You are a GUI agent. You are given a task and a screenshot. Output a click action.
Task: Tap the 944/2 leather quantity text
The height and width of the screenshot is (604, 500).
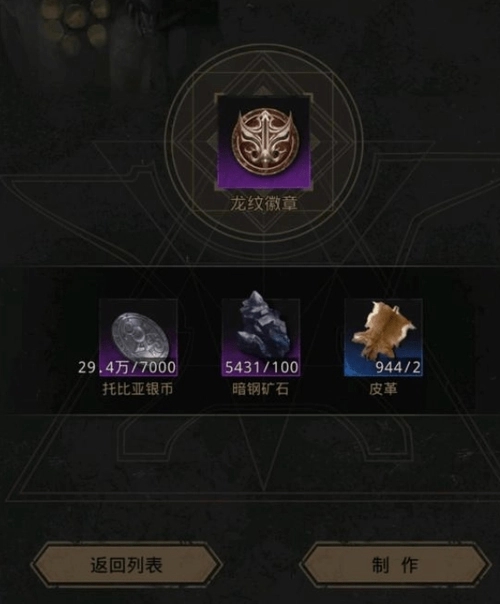click(x=398, y=367)
